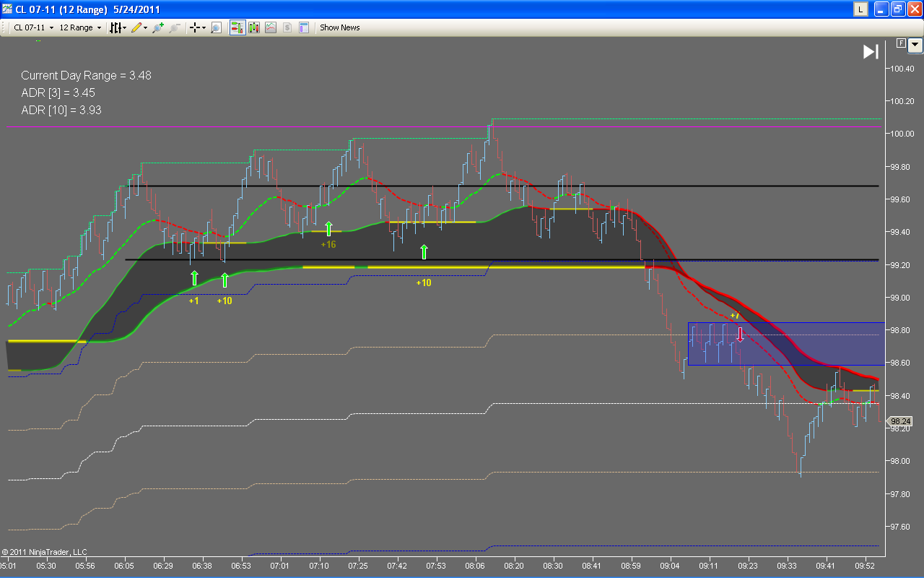The image size is (924, 578).
Task: Click the Show News button
Action: [340, 27]
